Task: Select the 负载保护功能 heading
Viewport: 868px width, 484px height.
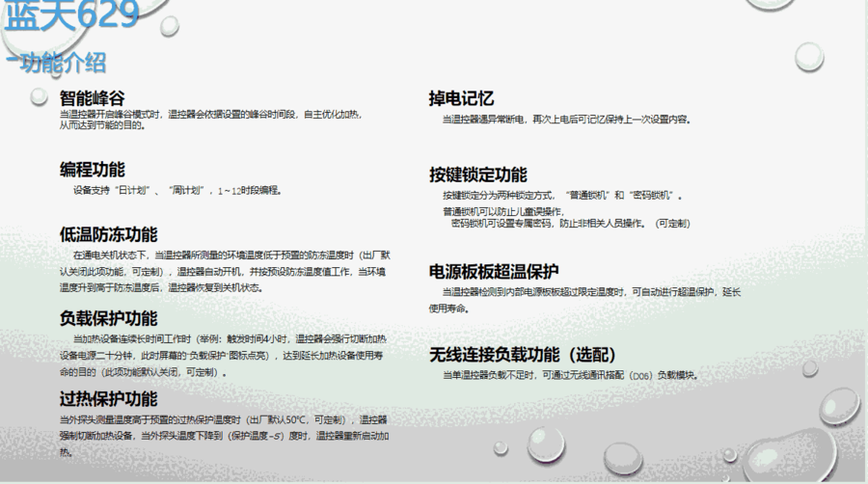Action: pyautogui.click(x=108, y=318)
